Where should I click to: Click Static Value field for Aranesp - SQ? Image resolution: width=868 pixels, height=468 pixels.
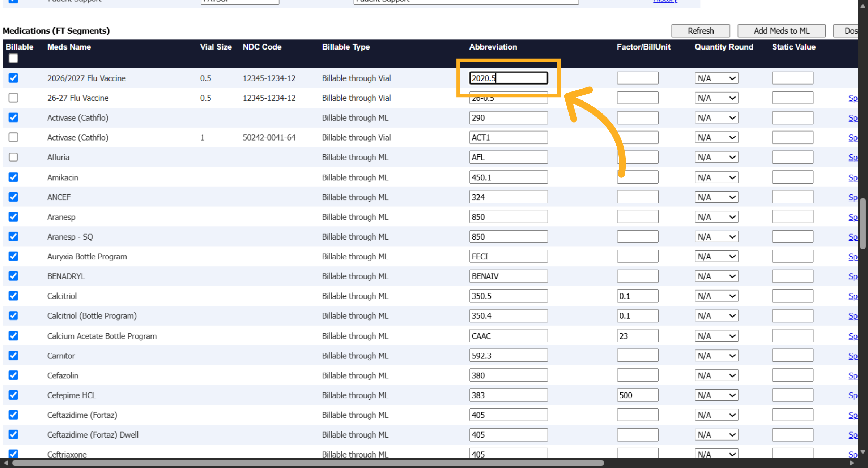792,237
